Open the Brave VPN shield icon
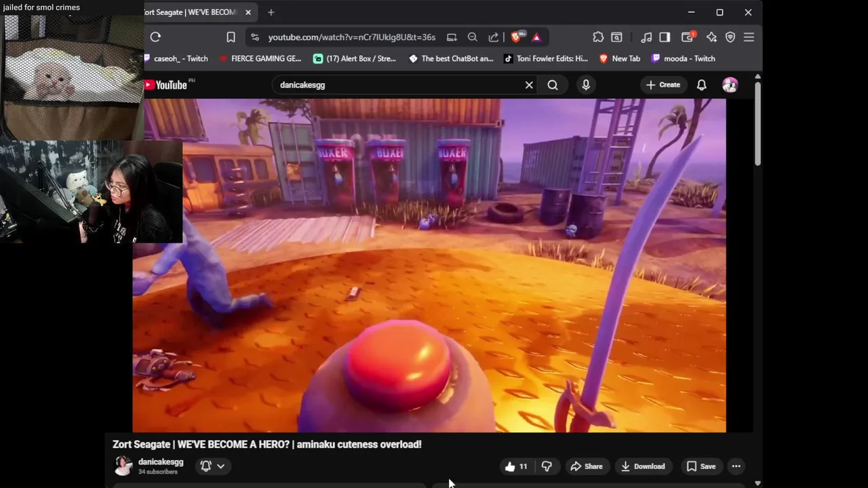This screenshot has height=488, width=868. coord(730,37)
